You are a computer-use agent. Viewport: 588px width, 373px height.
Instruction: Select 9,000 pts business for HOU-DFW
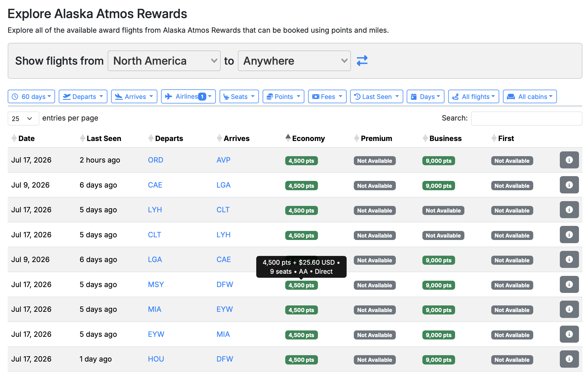click(x=439, y=360)
